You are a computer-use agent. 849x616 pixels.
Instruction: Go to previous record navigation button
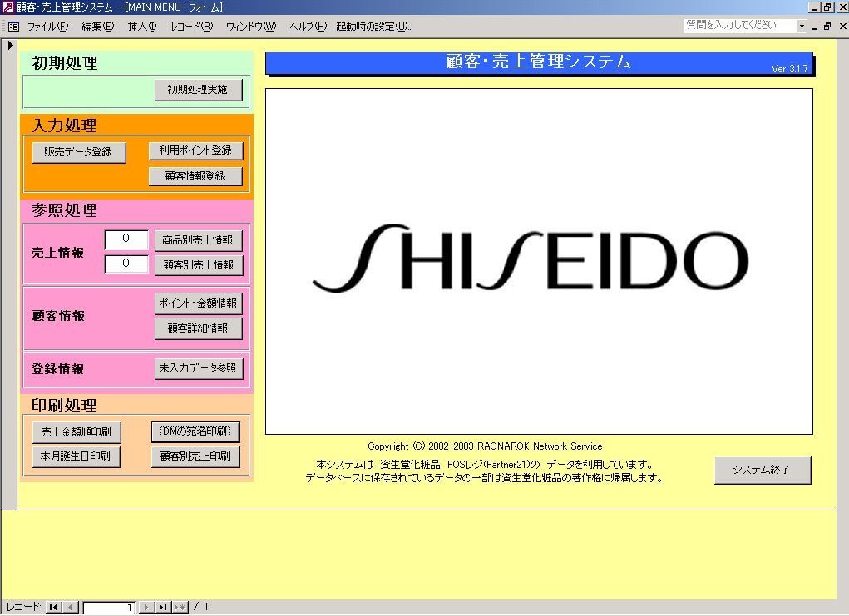tap(71, 607)
